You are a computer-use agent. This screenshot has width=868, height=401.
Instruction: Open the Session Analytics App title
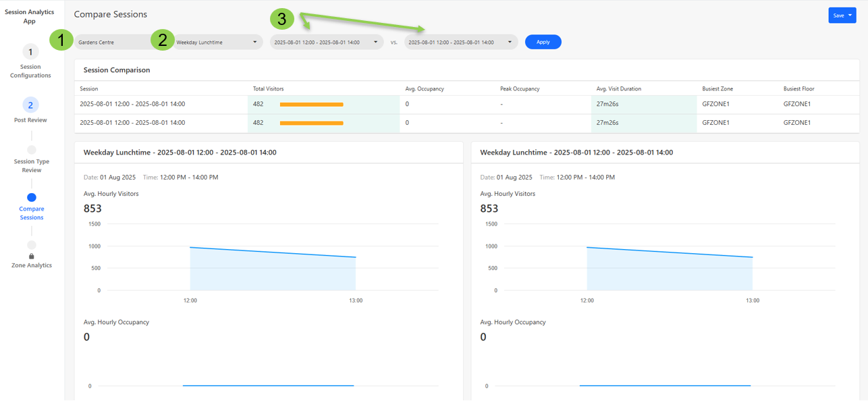pos(30,17)
